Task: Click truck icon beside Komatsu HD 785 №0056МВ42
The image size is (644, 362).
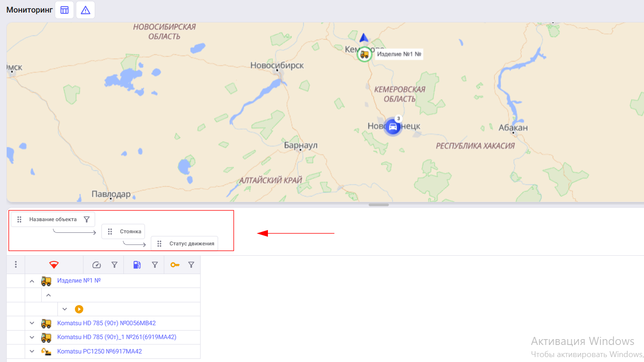Action: click(46, 323)
